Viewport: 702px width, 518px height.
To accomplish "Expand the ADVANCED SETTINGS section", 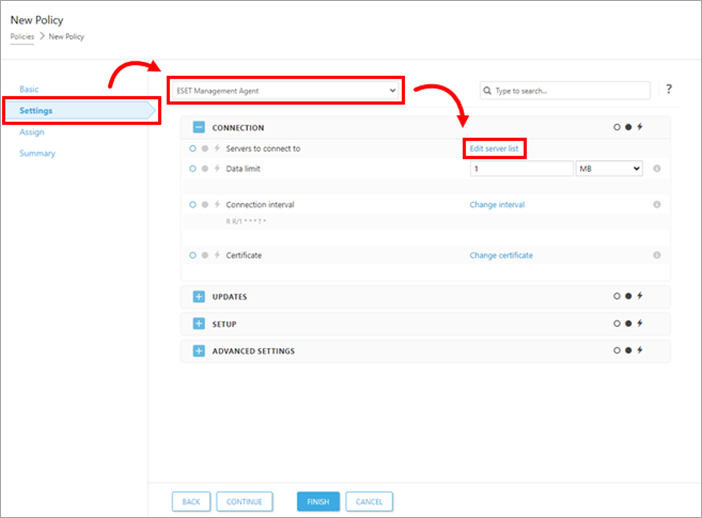I will tap(199, 351).
